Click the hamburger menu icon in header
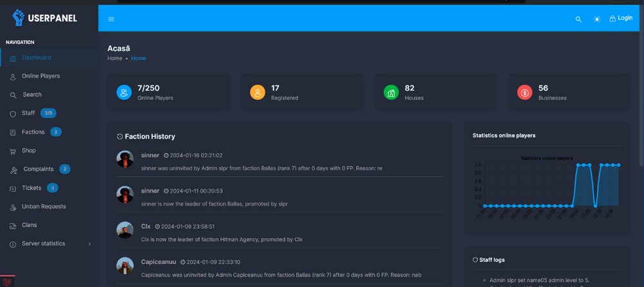 tap(111, 19)
